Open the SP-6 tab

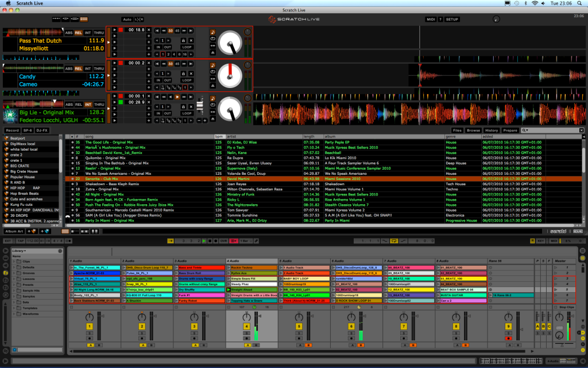28,131
